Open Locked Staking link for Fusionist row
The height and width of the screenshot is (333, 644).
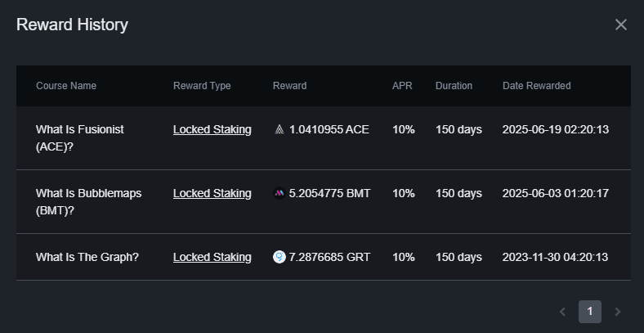tap(212, 129)
